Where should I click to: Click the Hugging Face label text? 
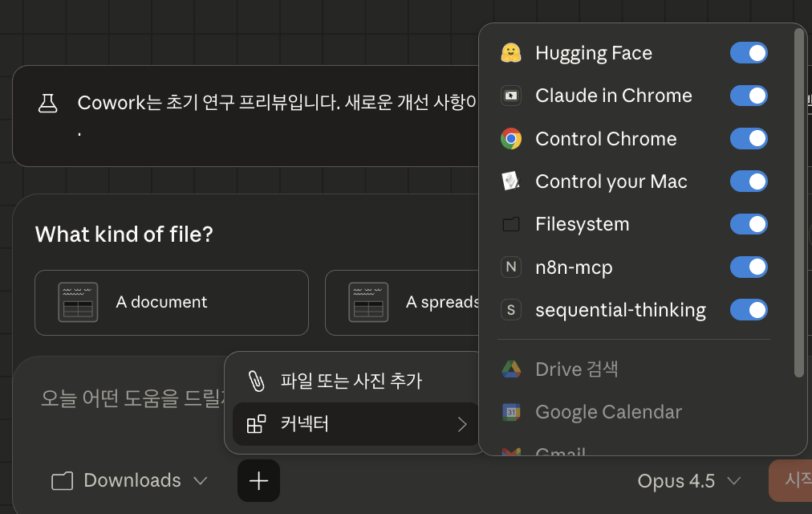(x=594, y=53)
